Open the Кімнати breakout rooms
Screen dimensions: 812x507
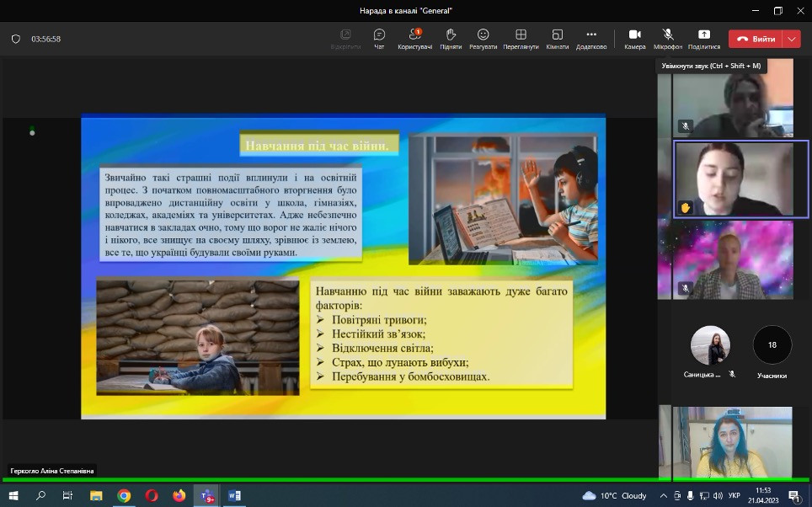[x=557, y=38]
